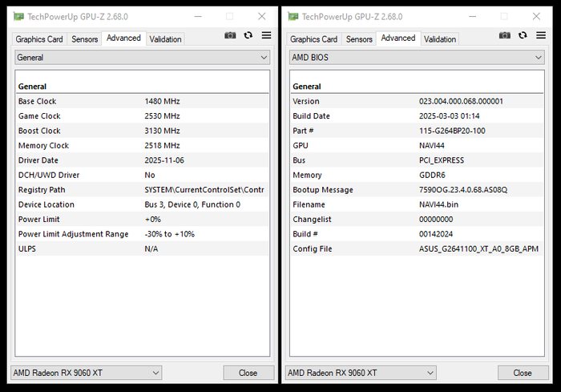
Task: Switch to the Graphics Card tab in the left window
Action: point(39,39)
